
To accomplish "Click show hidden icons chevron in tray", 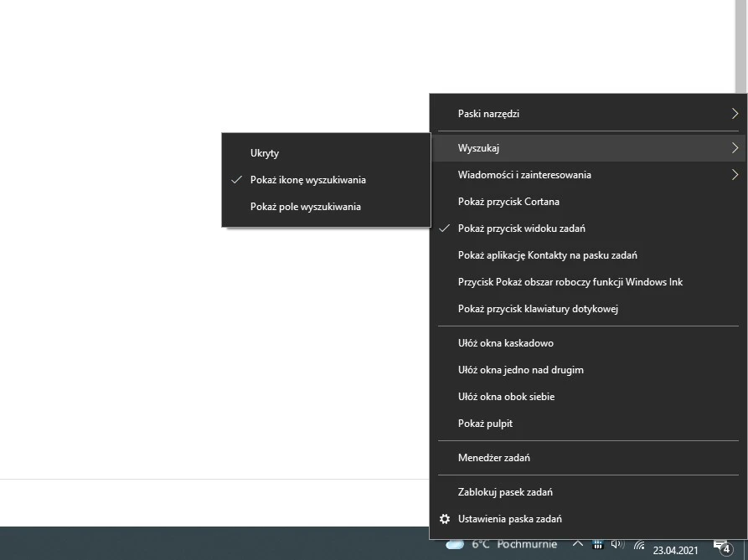I will click(x=579, y=544).
